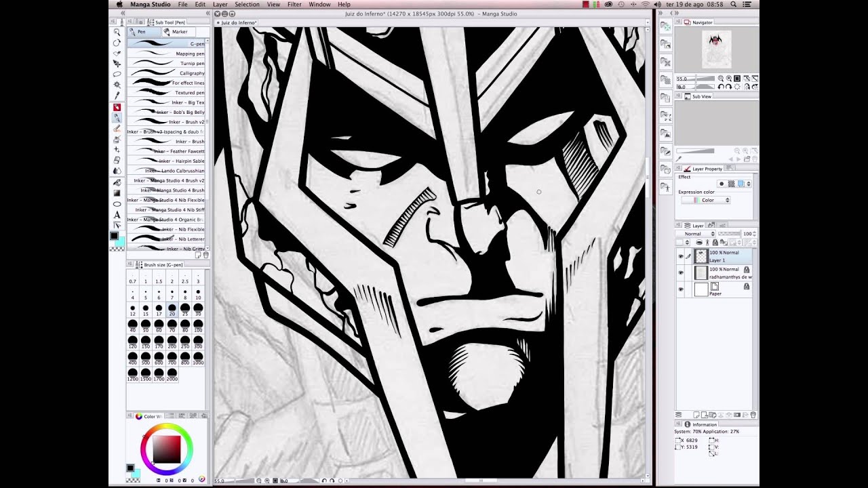Viewport: 868px width, 488px height.
Task: Select the 'Inker - Nib Letterer' brush
Action: pos(166,239)
